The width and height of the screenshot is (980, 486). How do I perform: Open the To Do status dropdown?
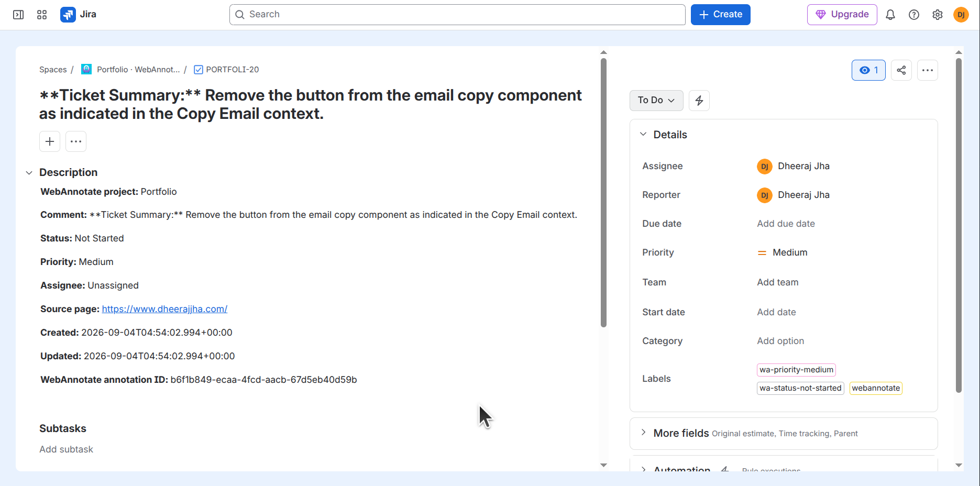[656, 101]
